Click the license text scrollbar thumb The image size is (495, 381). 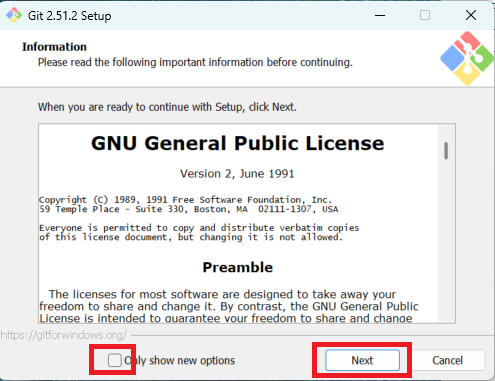(x=446, y=151)
